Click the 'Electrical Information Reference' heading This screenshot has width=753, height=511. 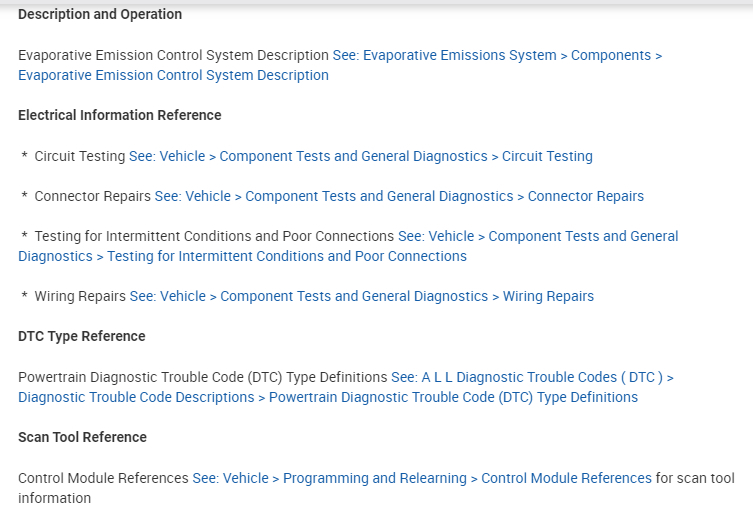click(120, 115)
